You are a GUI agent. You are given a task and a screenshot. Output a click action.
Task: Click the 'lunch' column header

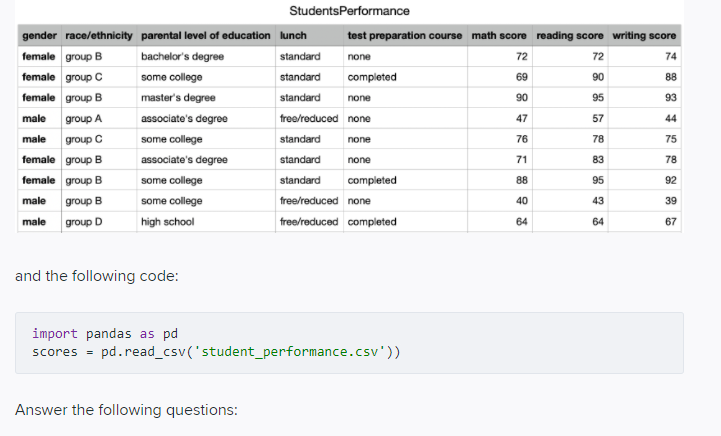[293, 36]
